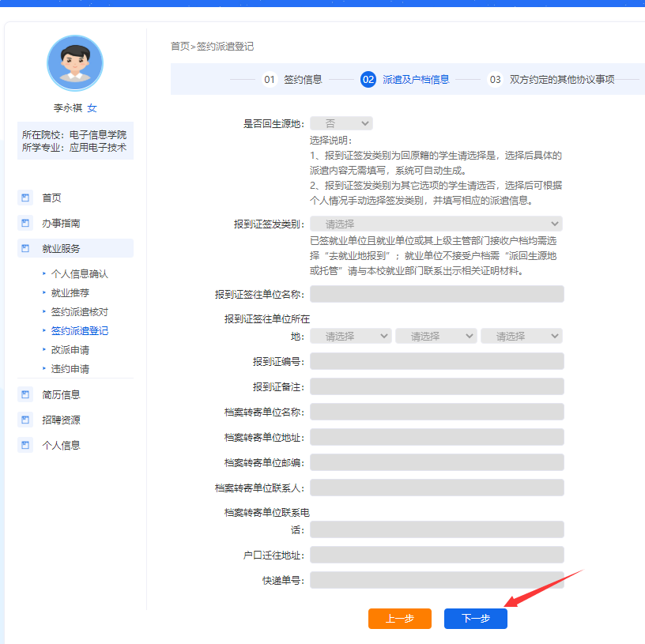Open 个人信息确认 in the sidebar
The image size is (645, 644).
pyautogui.click(x=79, y=274)
